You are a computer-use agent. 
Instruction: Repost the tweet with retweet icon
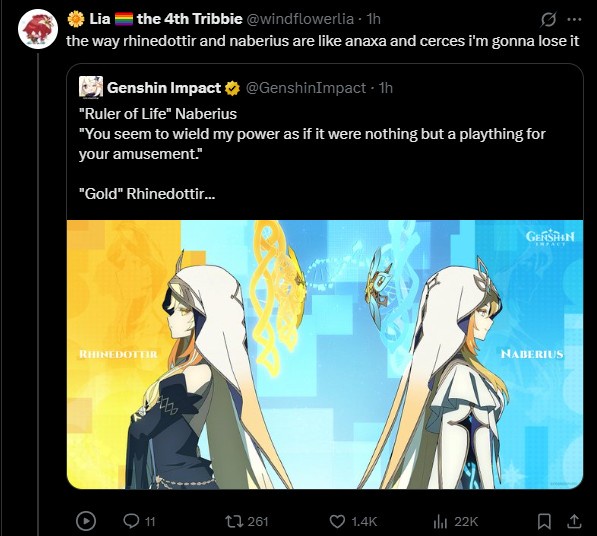(x=234, y=521)
